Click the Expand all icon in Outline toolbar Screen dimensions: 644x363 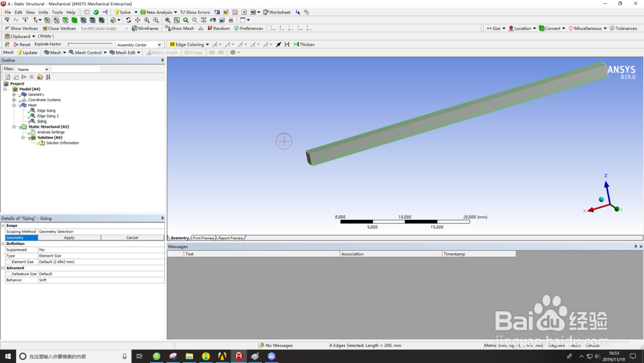32,77
